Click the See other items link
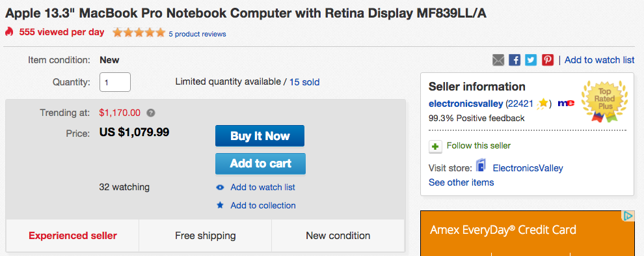This screenshot has width=644, height=256. click(461, 182)
